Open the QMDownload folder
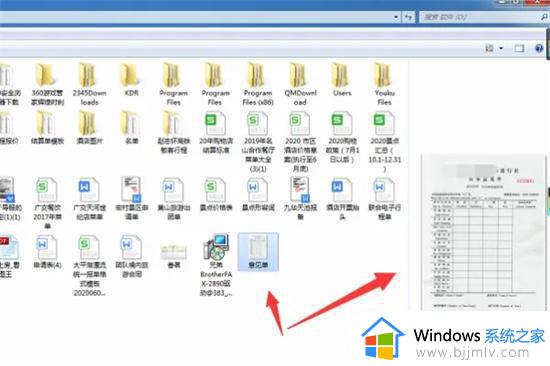Viewport: 550px width, 366px height. click(x=300, y=85)
